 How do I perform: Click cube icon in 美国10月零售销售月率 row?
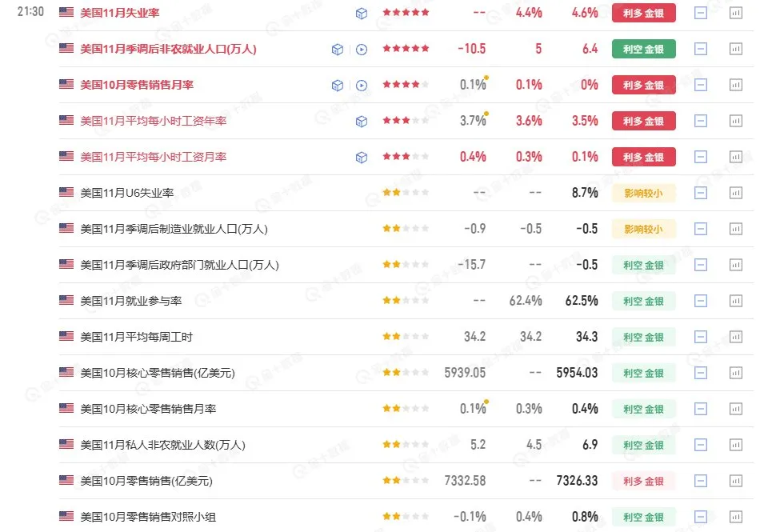click(338, 86)
